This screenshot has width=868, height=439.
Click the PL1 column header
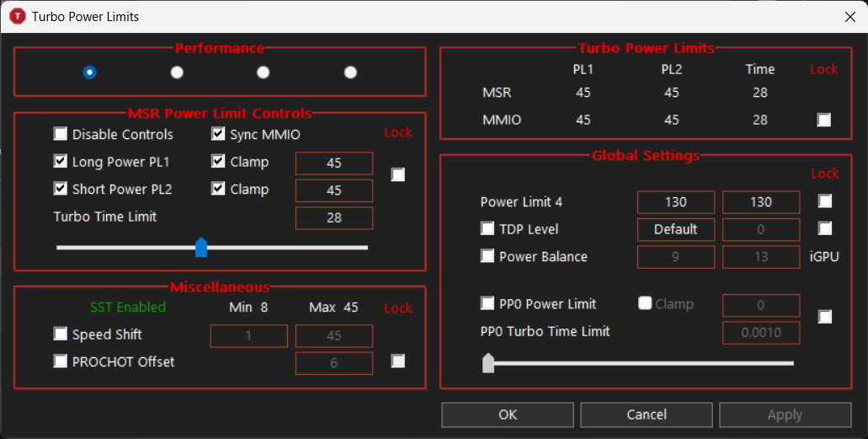click(x=583, y=69)
